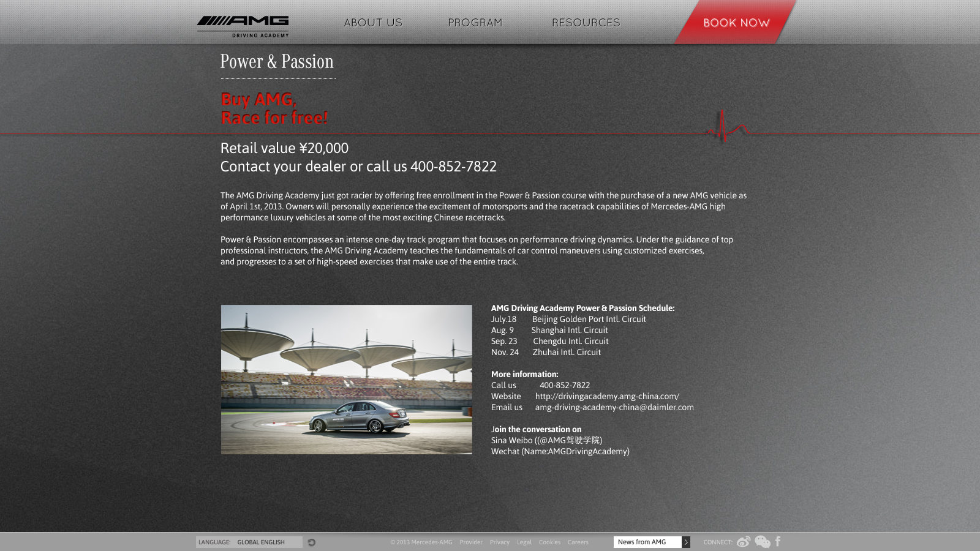The image size is (980, 551).
Task: Click the arrow next to News from AMG
Action: click(x=686, y=542)
